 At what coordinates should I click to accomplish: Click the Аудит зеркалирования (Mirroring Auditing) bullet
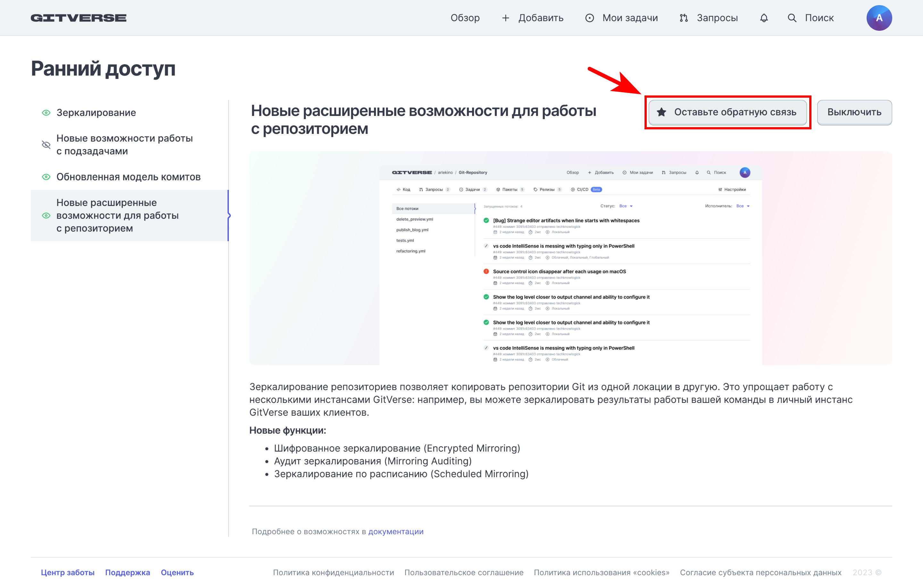[x=373, y=461]
